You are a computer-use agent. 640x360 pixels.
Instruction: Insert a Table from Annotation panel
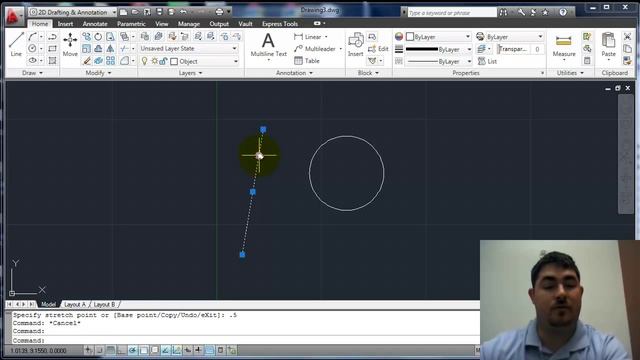(307, 61)
